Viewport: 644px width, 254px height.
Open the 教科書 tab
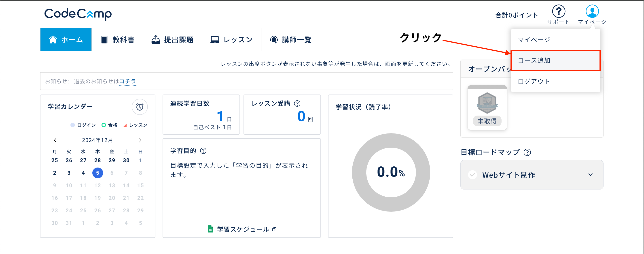(117, 40)
